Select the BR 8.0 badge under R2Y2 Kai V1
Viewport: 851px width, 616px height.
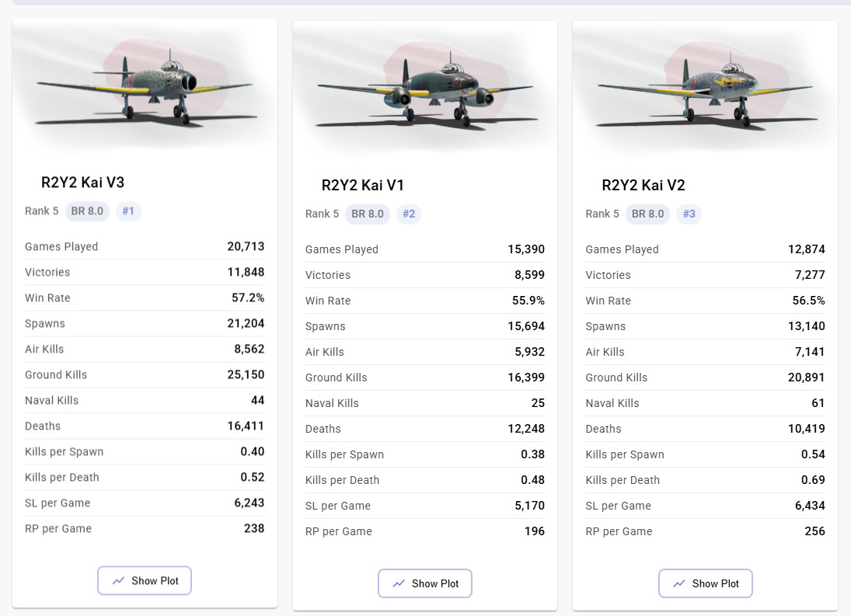(368, 214)
